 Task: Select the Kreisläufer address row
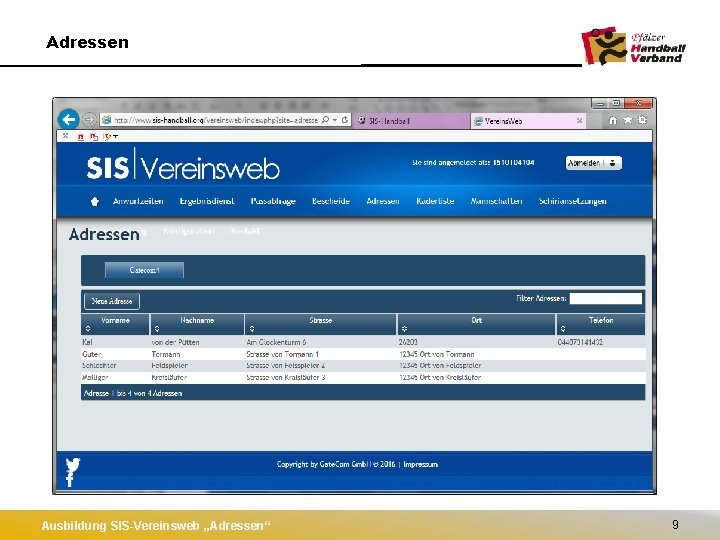pyautogui.click(x=363, y=377)
